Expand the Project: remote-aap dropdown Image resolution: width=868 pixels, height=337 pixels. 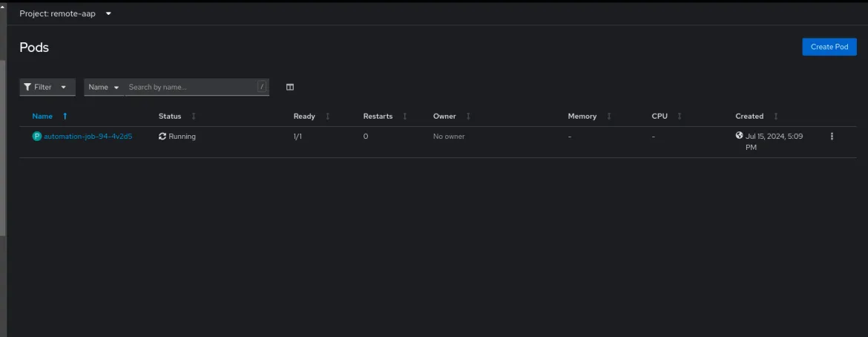pyautogui.click(x=66, y=13)
